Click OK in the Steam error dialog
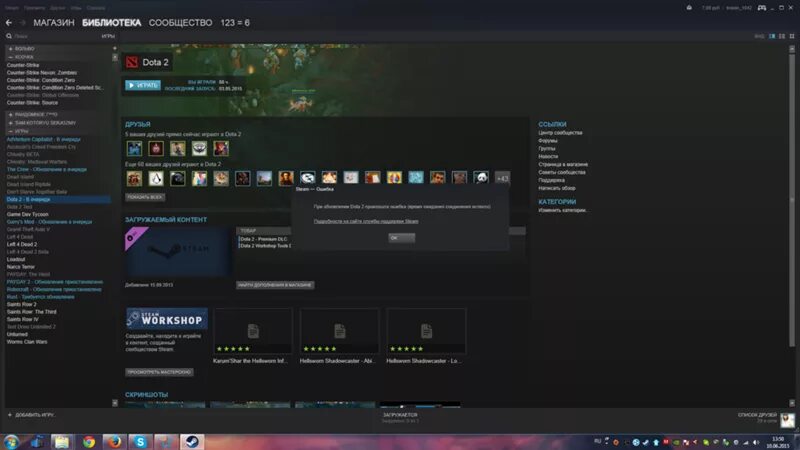The width and height of the screenshot is (800, 450). click(402, 238)
